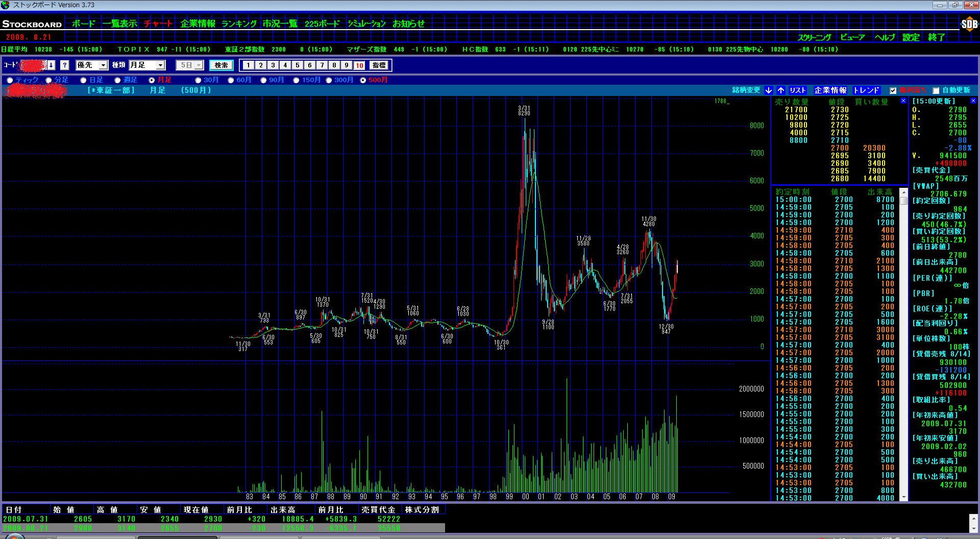Select the 150月 period radio button
This screenshot has height=539, width=980.
[x=296, y=80]
